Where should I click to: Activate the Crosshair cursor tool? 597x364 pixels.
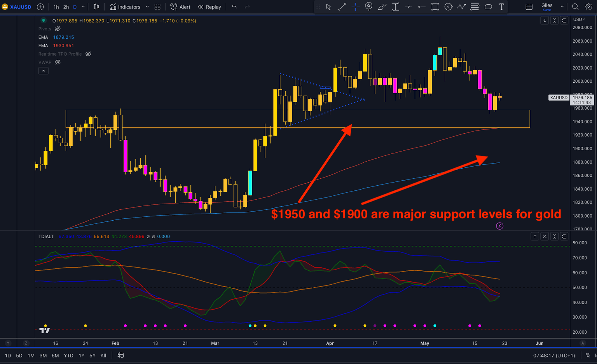click(355, 7)
